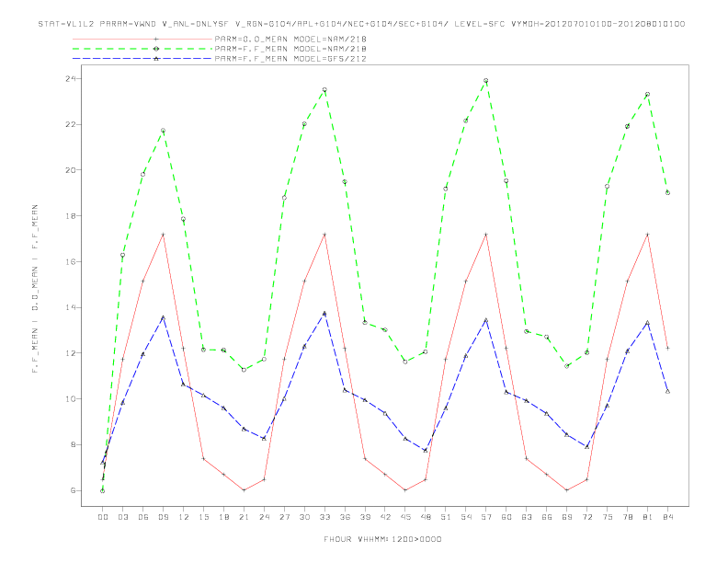Image resolution: width=728 pixels, height=563 pixels.
Task: Select green legend entry PARM=F.F_MEAN MODEL=NAM/218
Action: [290, 49]
